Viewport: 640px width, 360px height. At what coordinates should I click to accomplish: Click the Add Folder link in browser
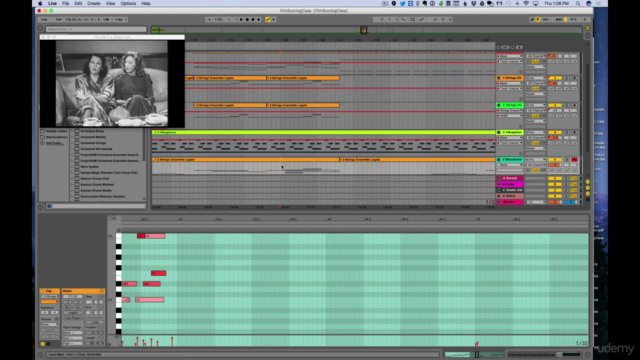[x=54, y=143]
